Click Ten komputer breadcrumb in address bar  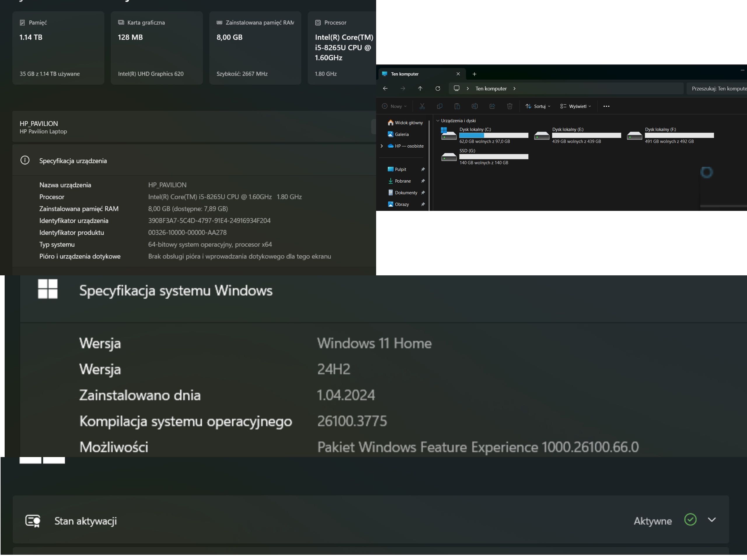(x=491, y=88)
